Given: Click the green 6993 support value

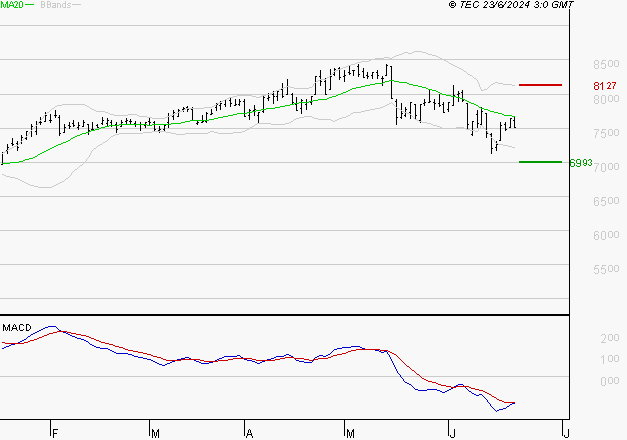Looking at the screenshot, I should 581,163.
